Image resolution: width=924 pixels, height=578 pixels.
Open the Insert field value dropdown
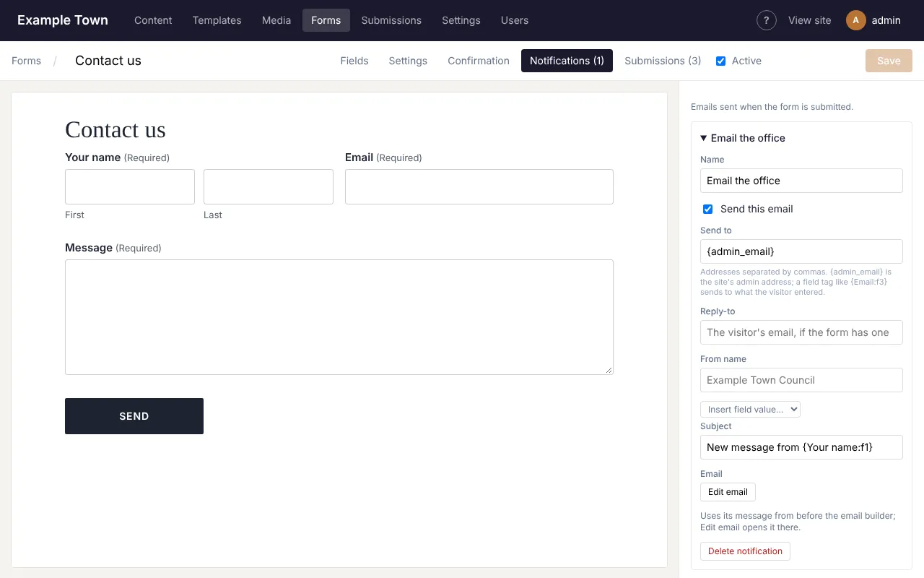tap(750, 409)
